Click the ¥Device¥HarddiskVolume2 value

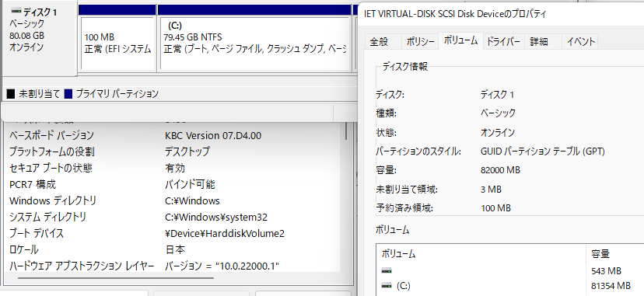(224, 234)
